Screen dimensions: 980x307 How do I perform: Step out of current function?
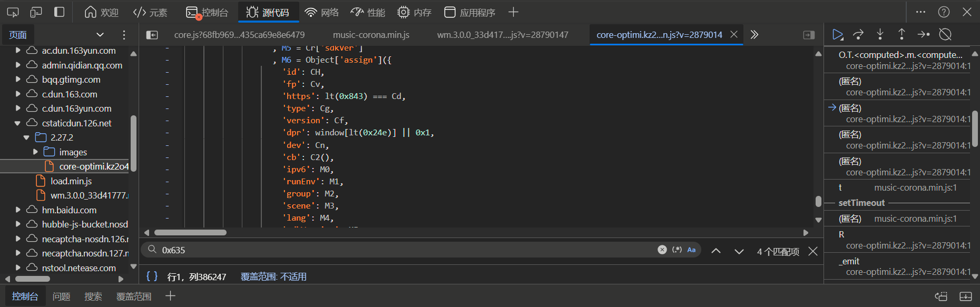[x=901, y=35]
